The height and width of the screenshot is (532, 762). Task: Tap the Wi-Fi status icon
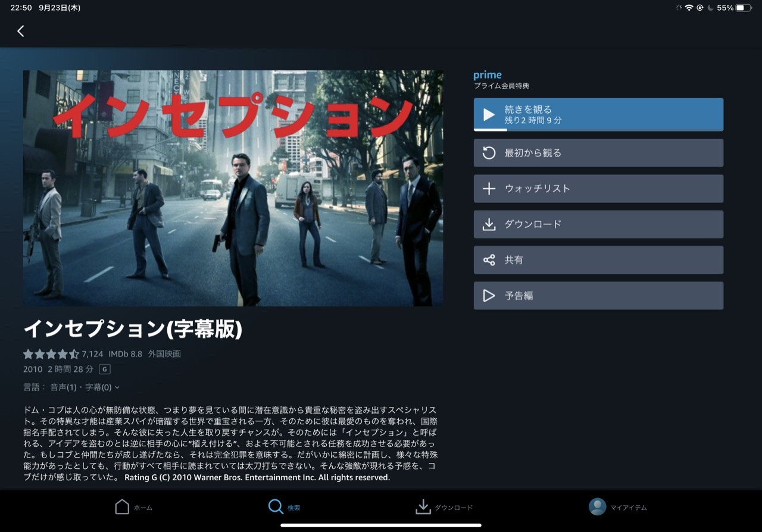pyautogui.click(x=689, y=8)
